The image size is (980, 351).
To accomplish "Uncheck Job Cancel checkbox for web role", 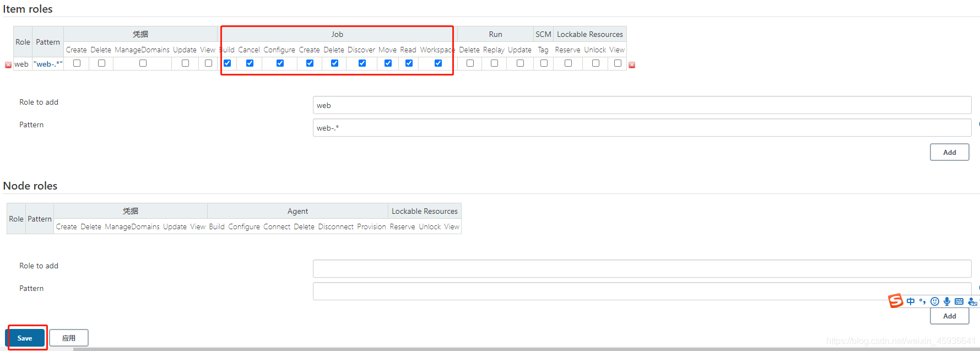I will tap(250, 63).
